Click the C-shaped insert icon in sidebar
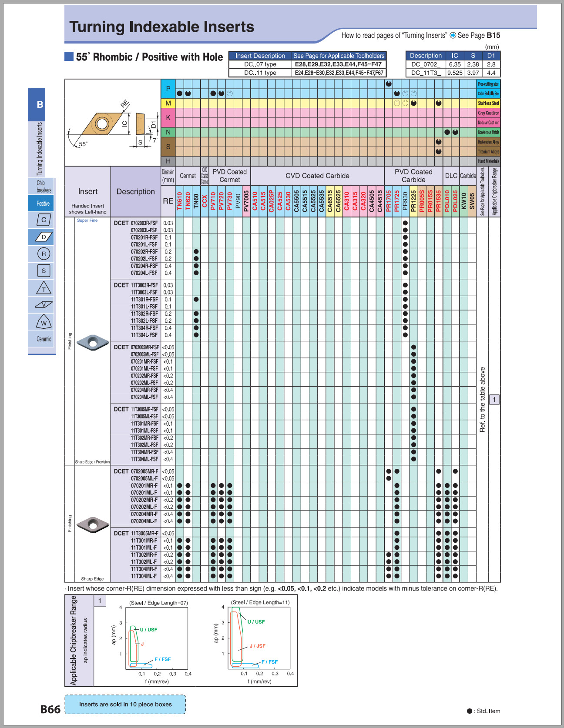This screenshot has height=728, width=564. click(44, 220)
